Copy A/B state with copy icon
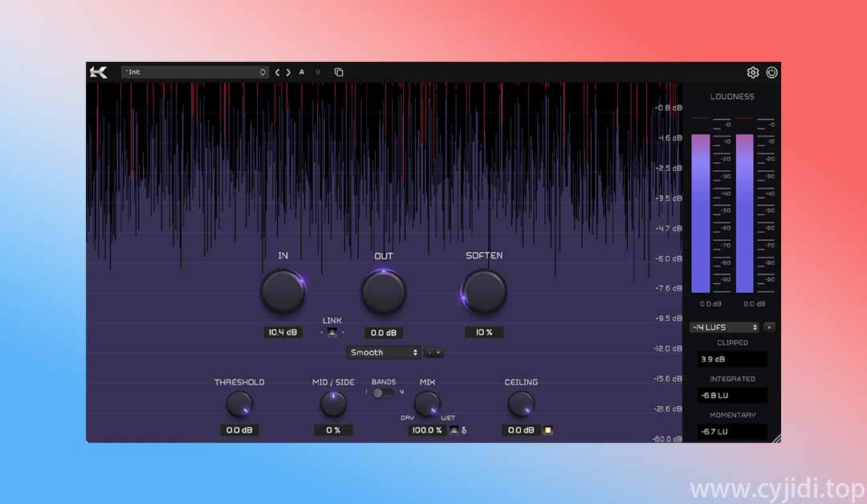Screen dimensions: 867x504 click(x=339, y=72)
